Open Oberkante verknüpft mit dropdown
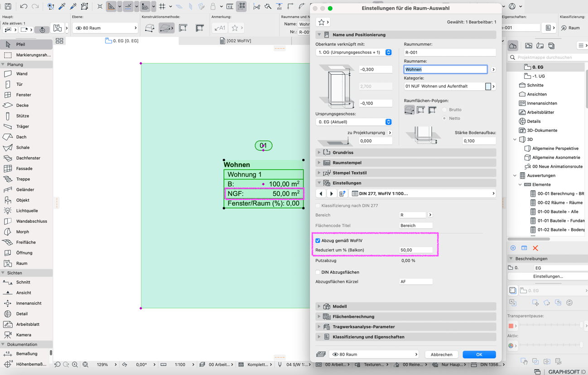Image resolution: width=588 pixels, height=375 pixels. tap(354, 53)
